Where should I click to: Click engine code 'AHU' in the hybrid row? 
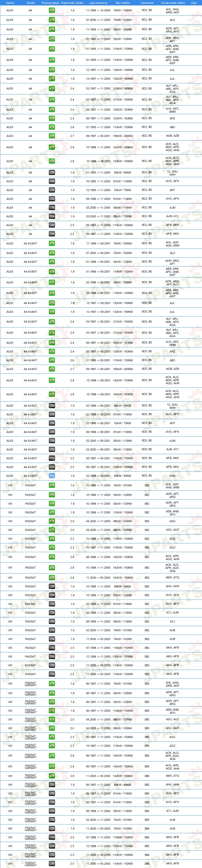[x=172, y=476]
